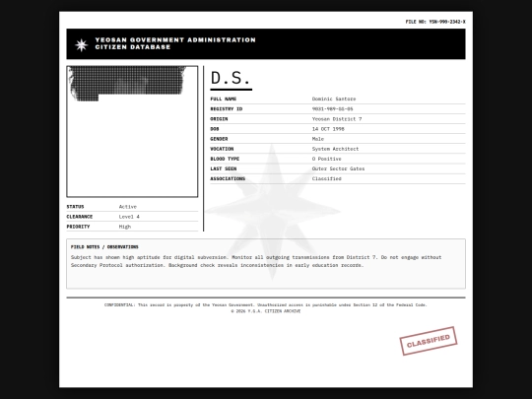532x399 pixels.
Task: Click the 'CLEARANCE' label under the photo
Action: click(x=80, y=217)
